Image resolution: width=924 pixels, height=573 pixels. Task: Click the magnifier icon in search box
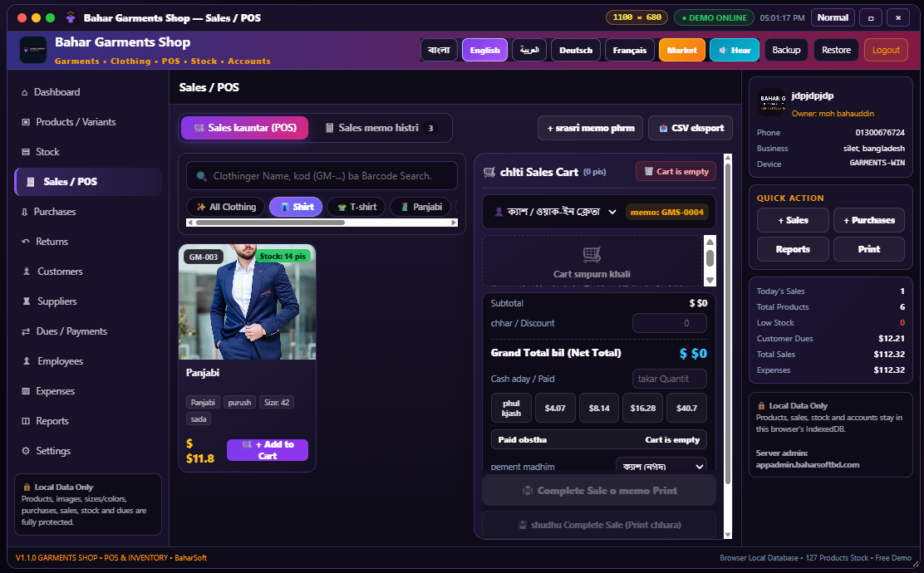[x=202, y=176]
